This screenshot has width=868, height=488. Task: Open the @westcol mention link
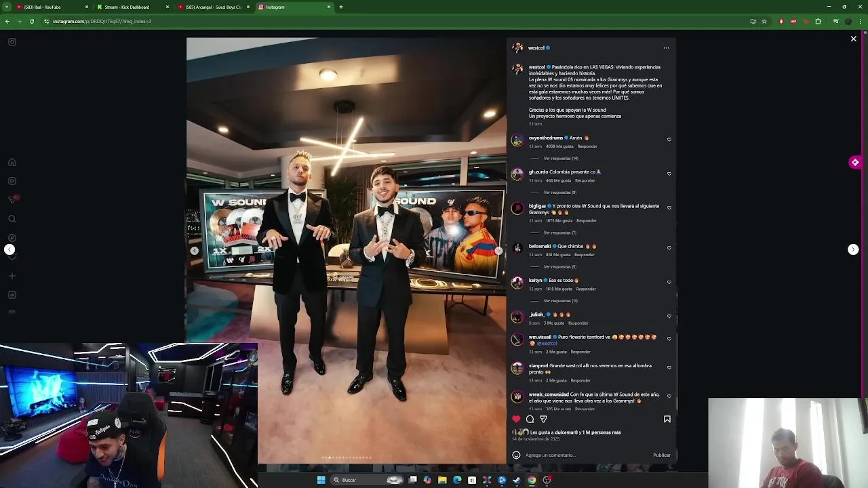(547, 344)
